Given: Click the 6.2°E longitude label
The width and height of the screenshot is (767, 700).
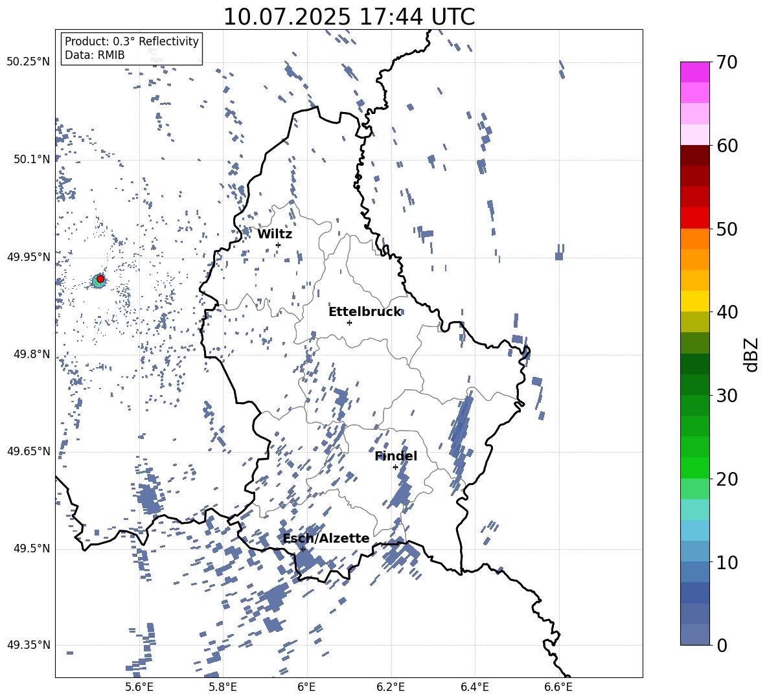Looking at the screenshot, I should (391, 687).
